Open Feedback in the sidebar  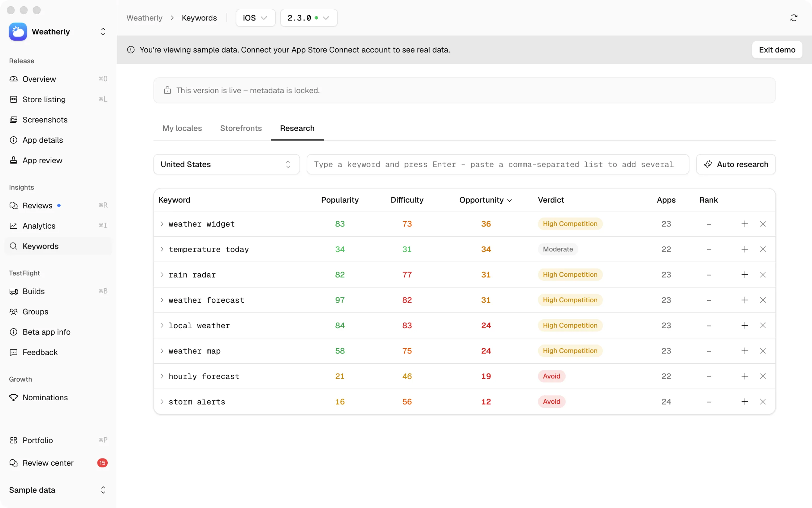point(58,352)
